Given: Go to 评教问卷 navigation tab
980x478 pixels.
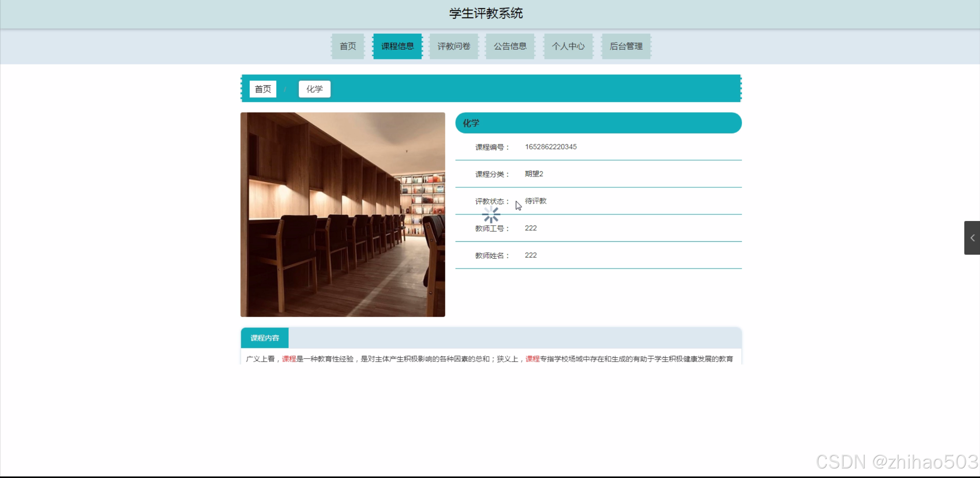Looking at the screenshot, I should 454,46.
